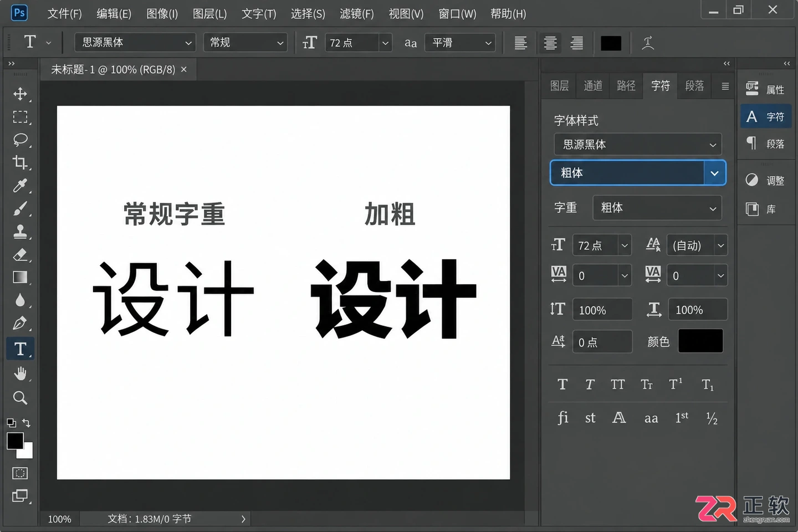Image resolution: width=798 pixels, height=532 pixels.
Task: Open the 字重 dropdown in character panel
Action: click(x=657, y=208)
